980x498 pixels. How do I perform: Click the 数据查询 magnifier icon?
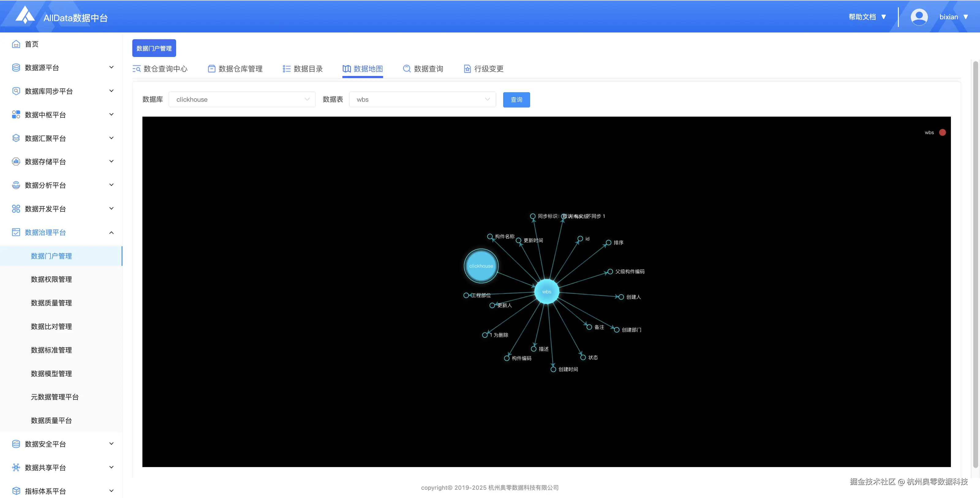pos(407,69)
